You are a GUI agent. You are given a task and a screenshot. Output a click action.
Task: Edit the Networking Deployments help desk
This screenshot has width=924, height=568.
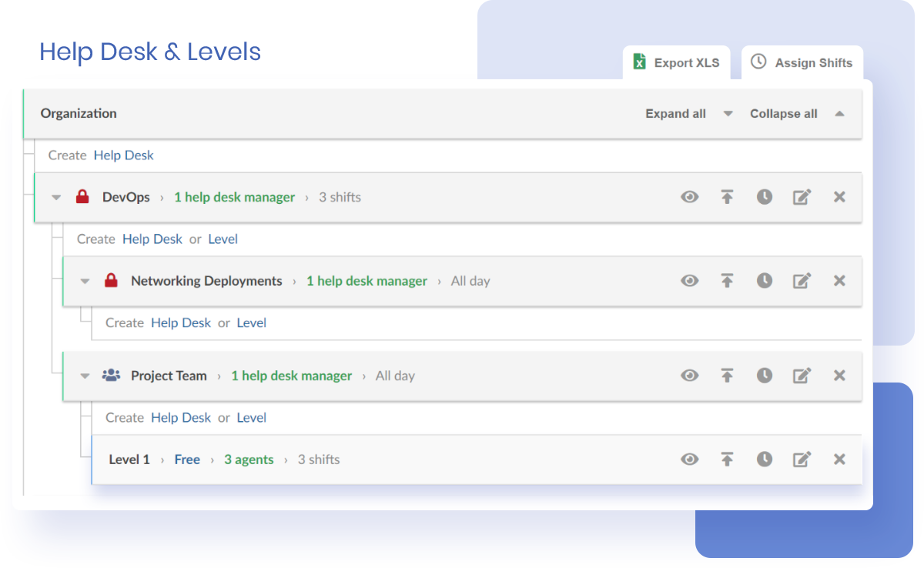[x=802, y=281]
